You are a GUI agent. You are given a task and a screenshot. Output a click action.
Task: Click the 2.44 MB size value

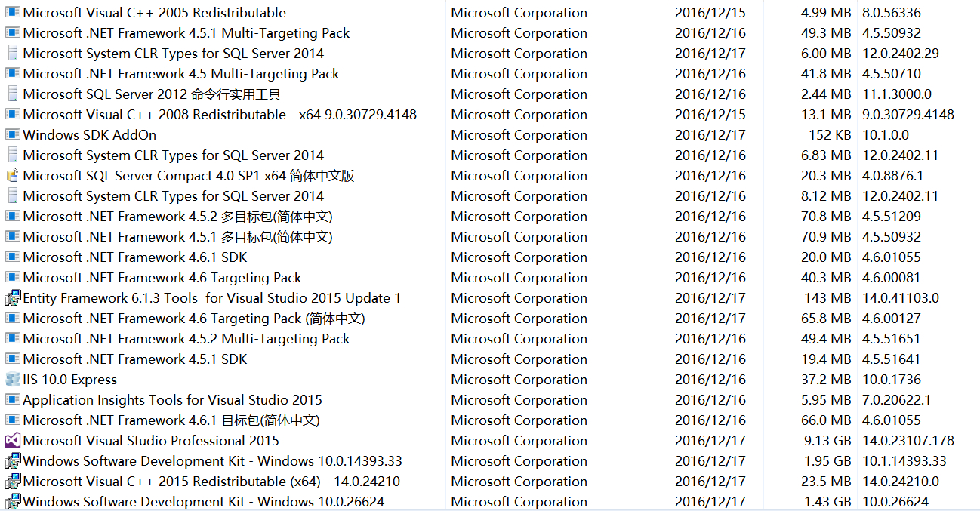(x=826, y=94)
